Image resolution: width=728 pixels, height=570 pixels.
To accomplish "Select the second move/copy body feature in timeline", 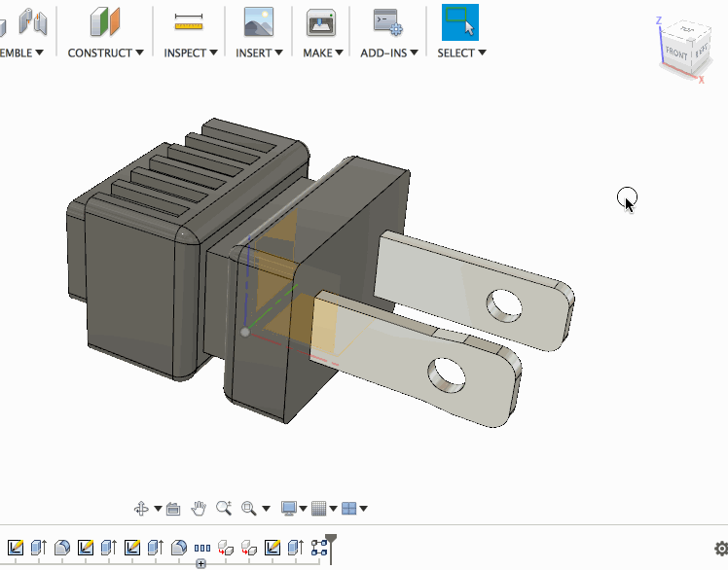I will 249,548.
